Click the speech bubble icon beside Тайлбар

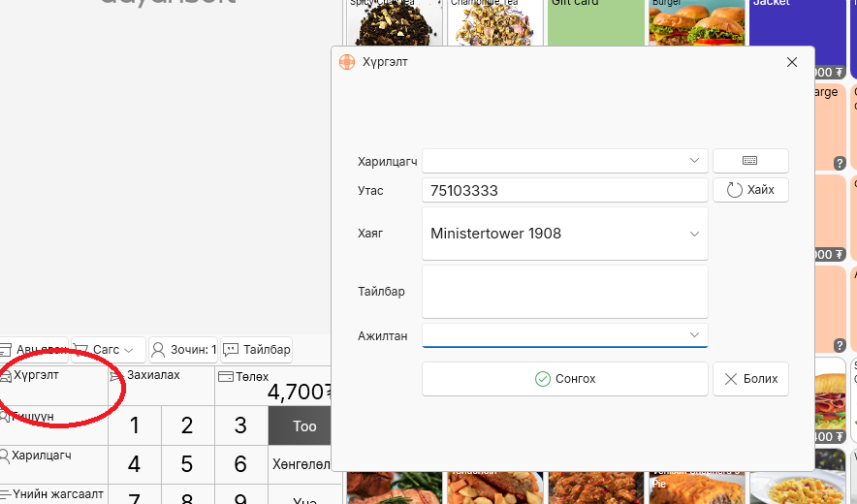(231, 350)
